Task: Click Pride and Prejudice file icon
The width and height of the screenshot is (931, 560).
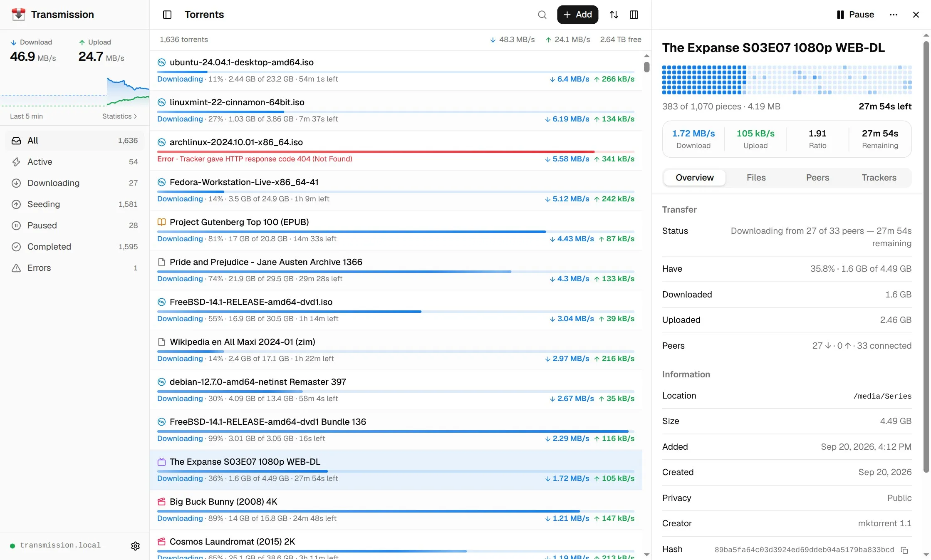Action: [161, 262]
